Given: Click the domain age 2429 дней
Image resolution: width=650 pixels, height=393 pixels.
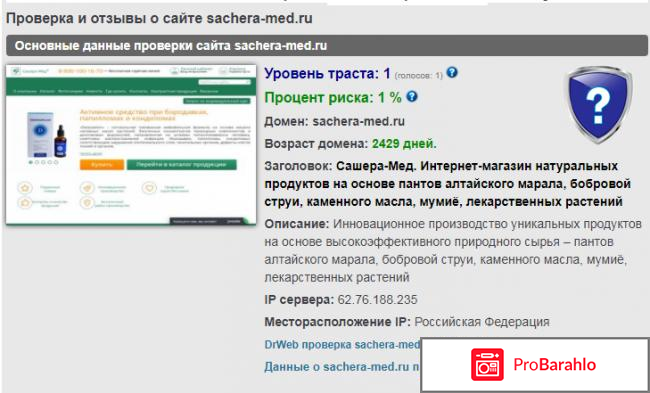Looking at the screenshot, I should click(404, 144).
